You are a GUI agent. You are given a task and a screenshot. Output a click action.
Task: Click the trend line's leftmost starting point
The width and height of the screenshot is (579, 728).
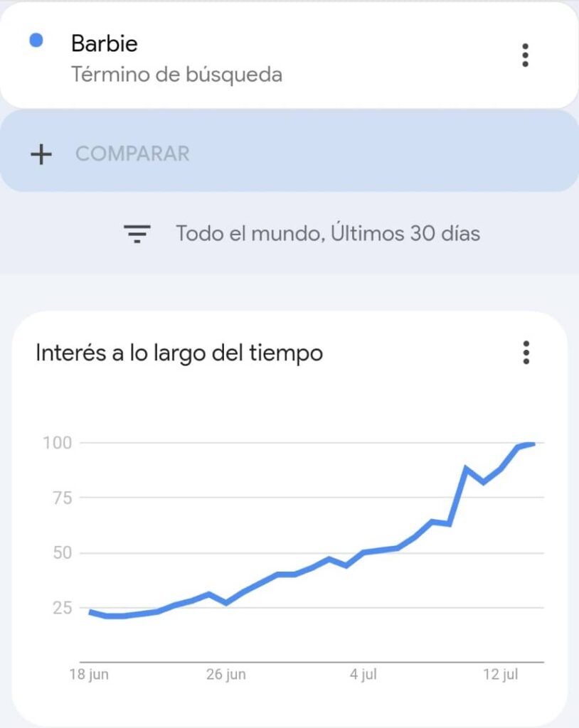coord(90,611)
